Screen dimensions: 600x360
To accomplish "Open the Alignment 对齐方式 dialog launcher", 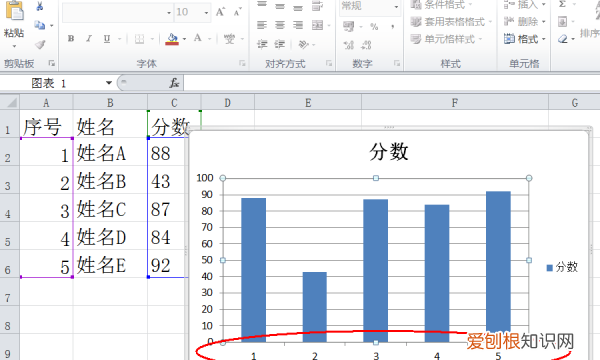I will (x=329, y=63).
